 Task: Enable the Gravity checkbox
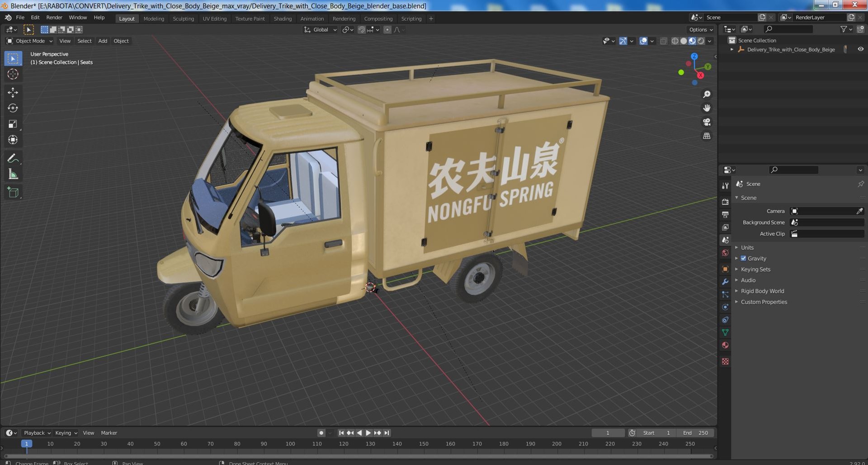coord(743,258)
